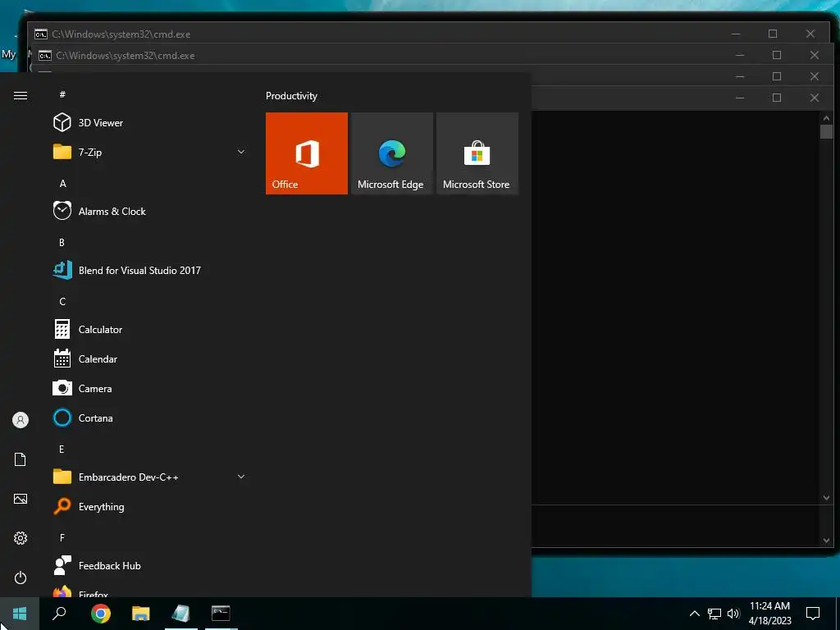Click the cmd.exe window scrollbar up arrow
Screen dimensions: 840x630
pos(826,118)
